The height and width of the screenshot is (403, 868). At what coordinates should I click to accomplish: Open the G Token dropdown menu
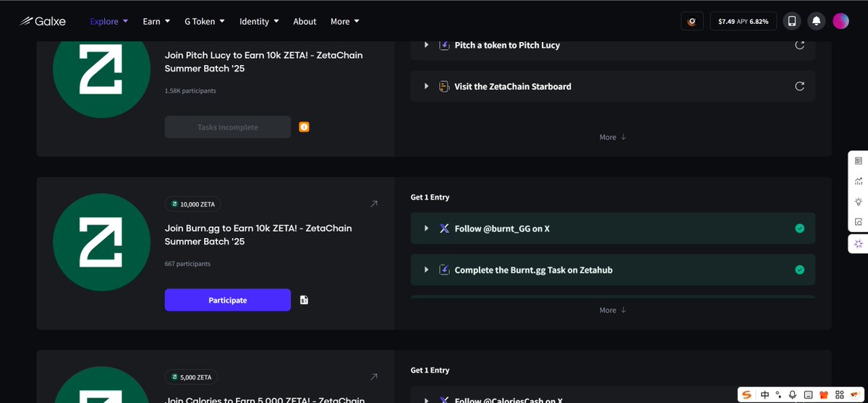click(x=205, y=21)
